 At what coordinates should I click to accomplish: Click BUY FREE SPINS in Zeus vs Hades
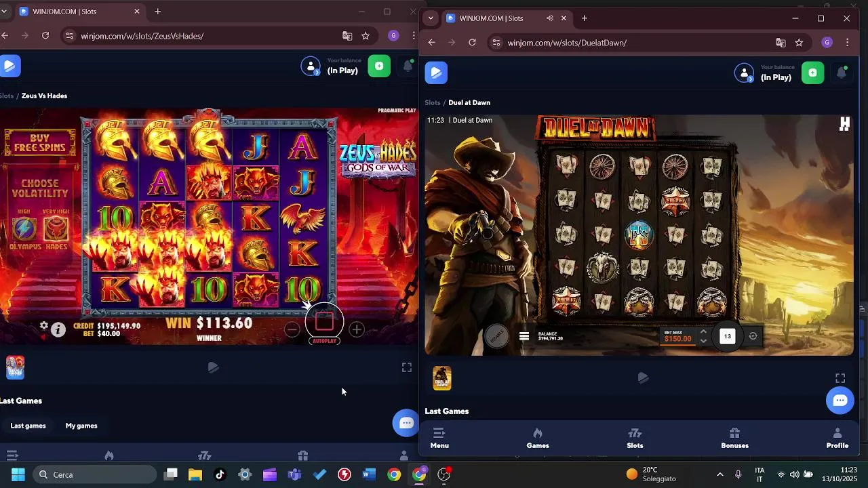40,143
